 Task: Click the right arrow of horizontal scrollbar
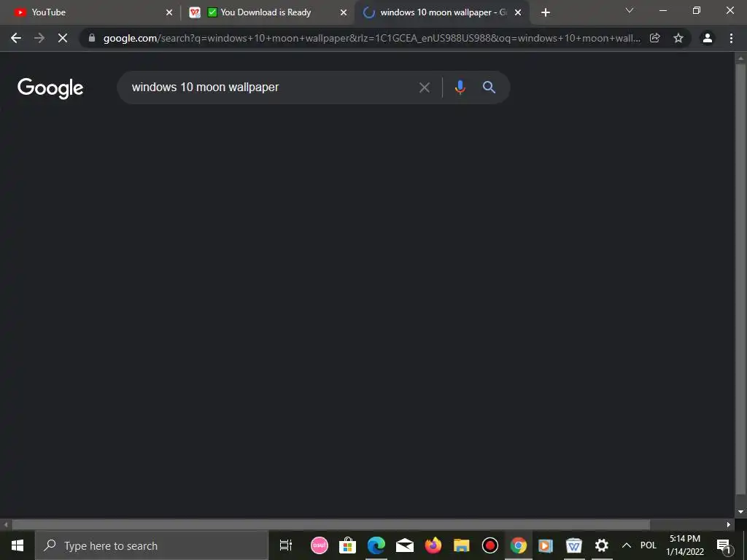[729, 525]
